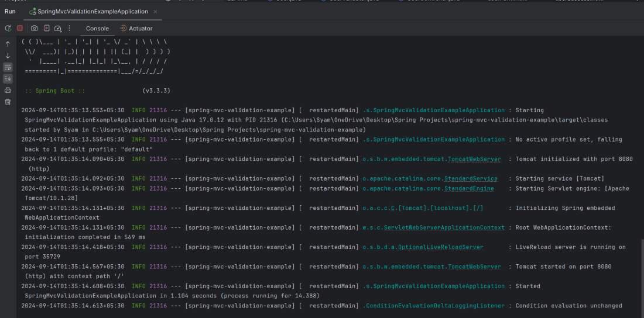644x318 pixels.
Task: Open the StandardService class link
Action: coord(471,179)
